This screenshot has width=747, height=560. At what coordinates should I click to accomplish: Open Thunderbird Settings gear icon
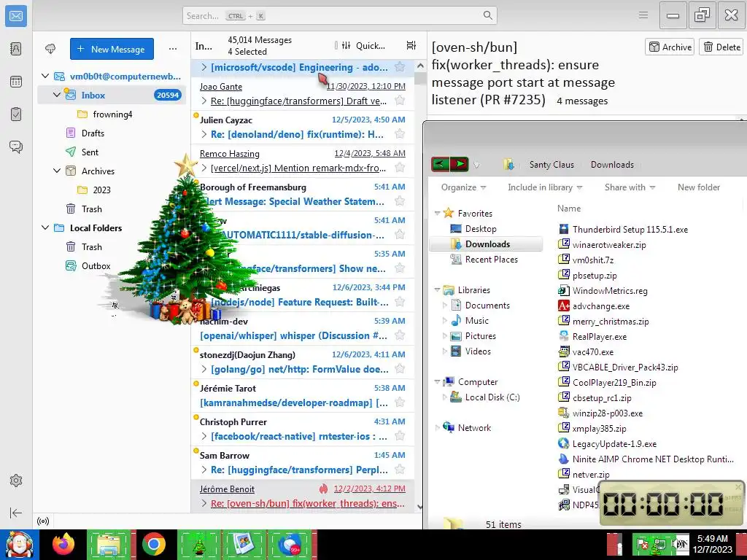(16, 481)
